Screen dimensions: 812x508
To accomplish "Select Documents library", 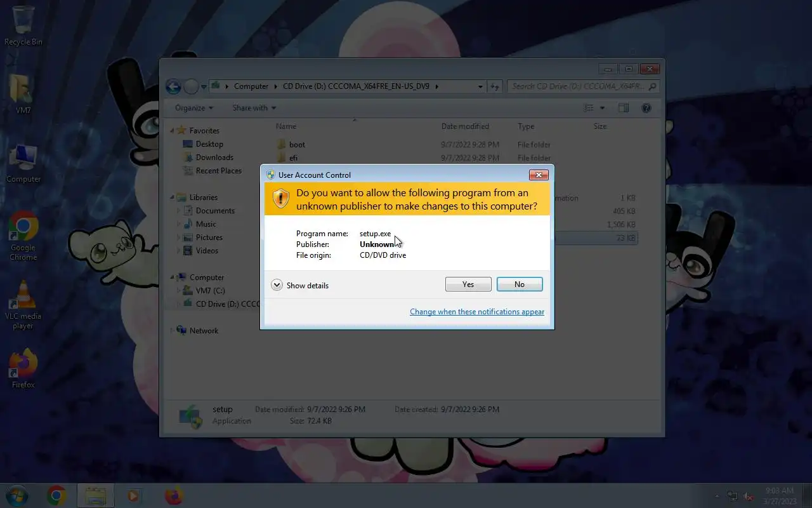I will pyautogui.click(x=215, y=211).
